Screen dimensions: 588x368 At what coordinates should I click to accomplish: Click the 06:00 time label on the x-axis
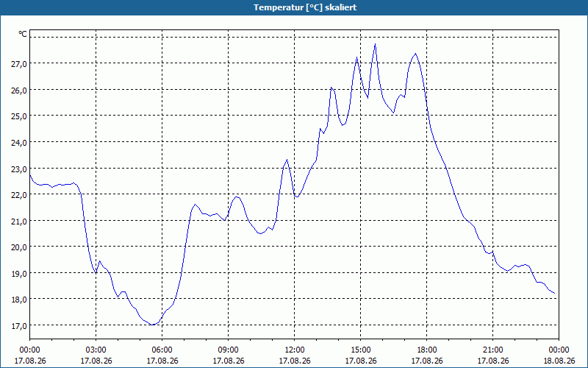[x=162, y=350]
